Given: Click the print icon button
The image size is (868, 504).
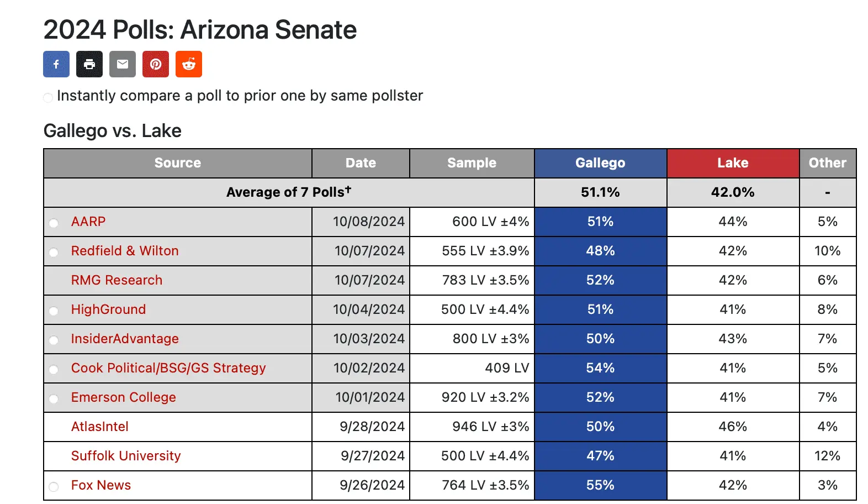Looking at the screenshot, I should tap(89, 64).
